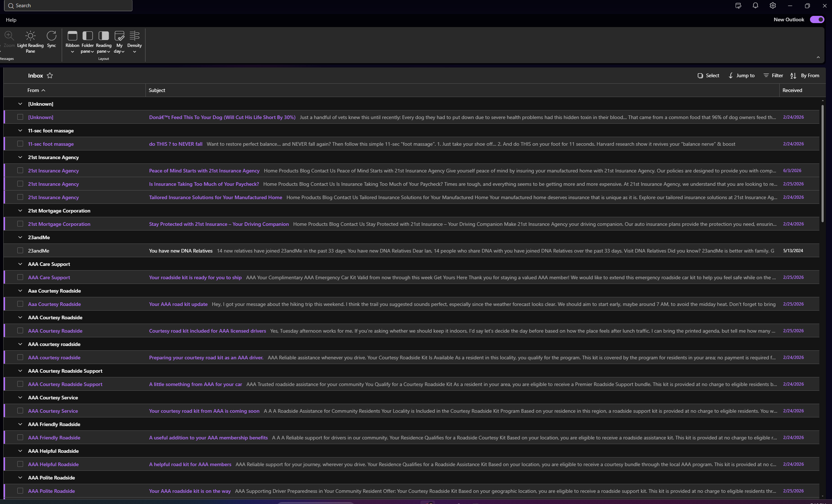Collapse the 11-sec foot massage group
The width and height of the screenshot is (832, 504).
tap(20, 131)
